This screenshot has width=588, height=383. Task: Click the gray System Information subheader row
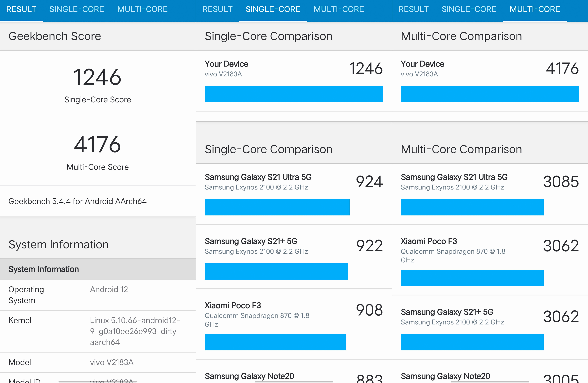(x=98, y=269)
